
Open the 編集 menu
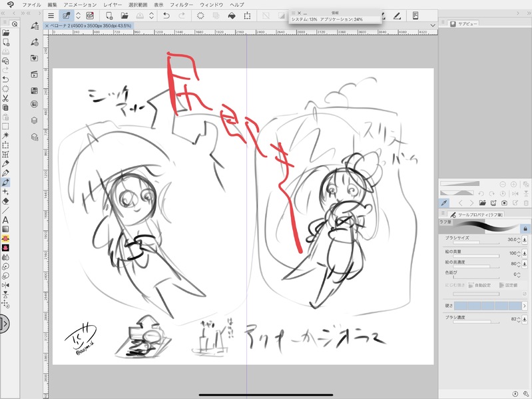click(x=52, y=5)
